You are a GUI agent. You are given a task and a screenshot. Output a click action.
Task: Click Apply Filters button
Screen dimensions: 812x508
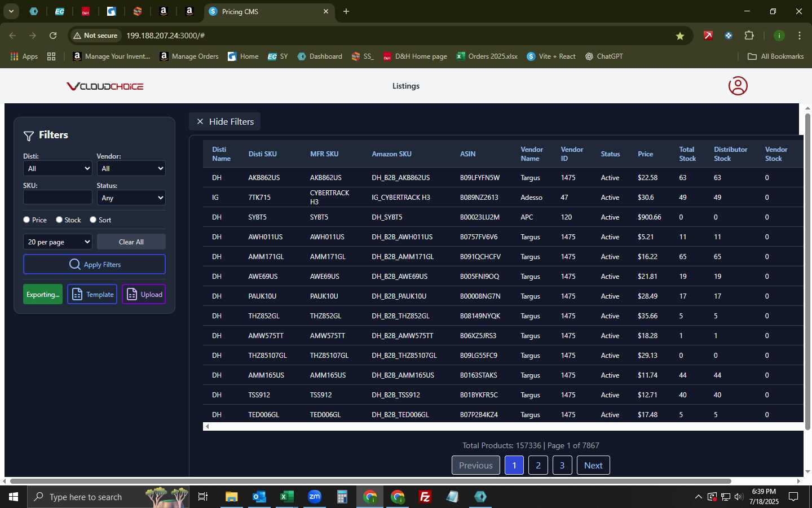94,264
